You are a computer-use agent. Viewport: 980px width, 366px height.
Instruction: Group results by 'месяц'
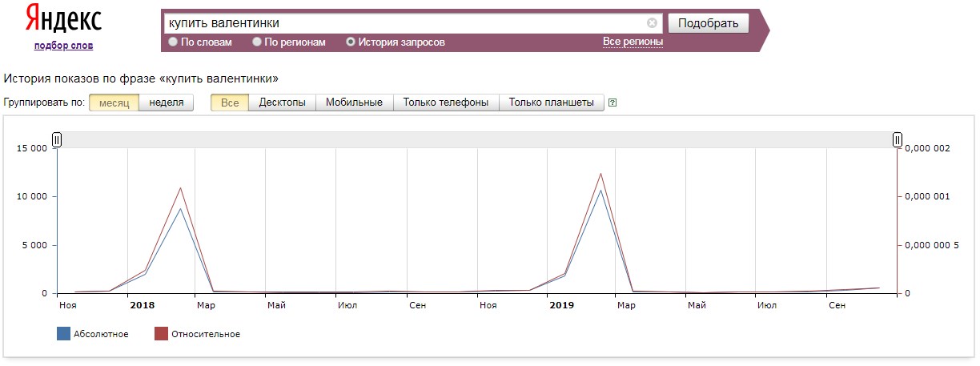point(114,103)
